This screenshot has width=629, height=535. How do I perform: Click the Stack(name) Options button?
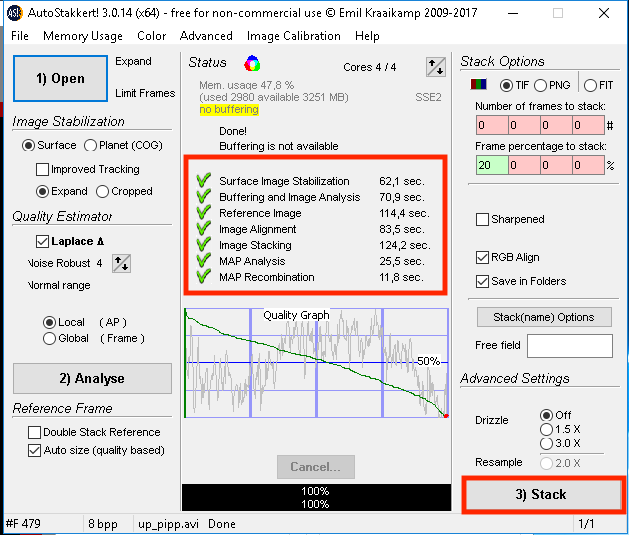pos(543,317)
